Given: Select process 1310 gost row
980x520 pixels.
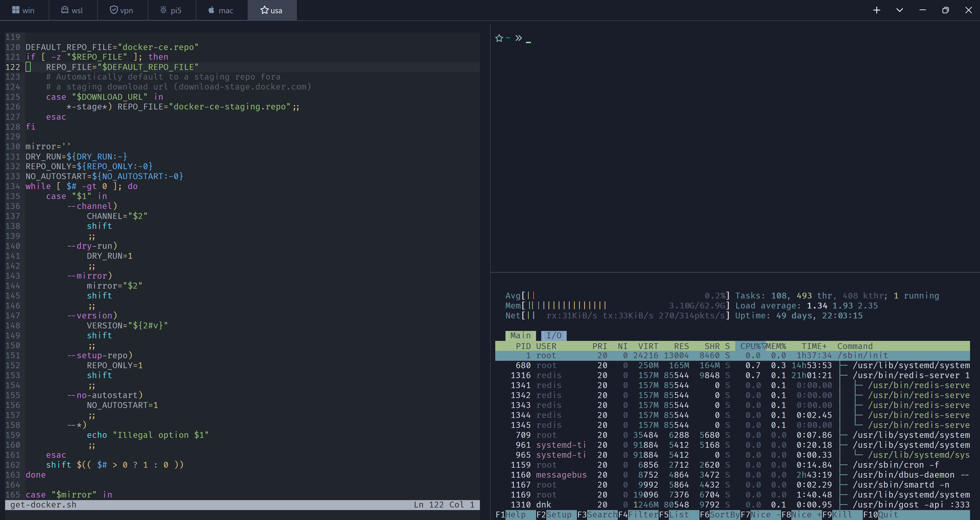Looking at the screenshot, I should (732, 504).
